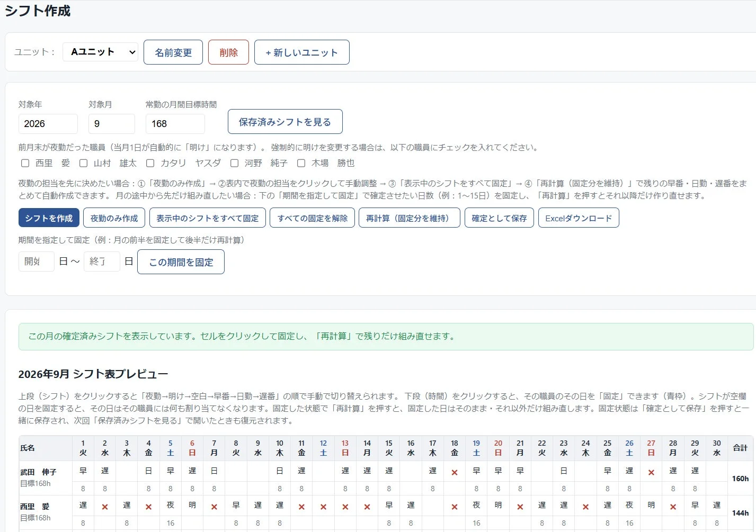Click 西里 愛's 16 hours cell on day 26
Image resolution: width=756 pixels, height=532 pixels.
tap(629, 523)
